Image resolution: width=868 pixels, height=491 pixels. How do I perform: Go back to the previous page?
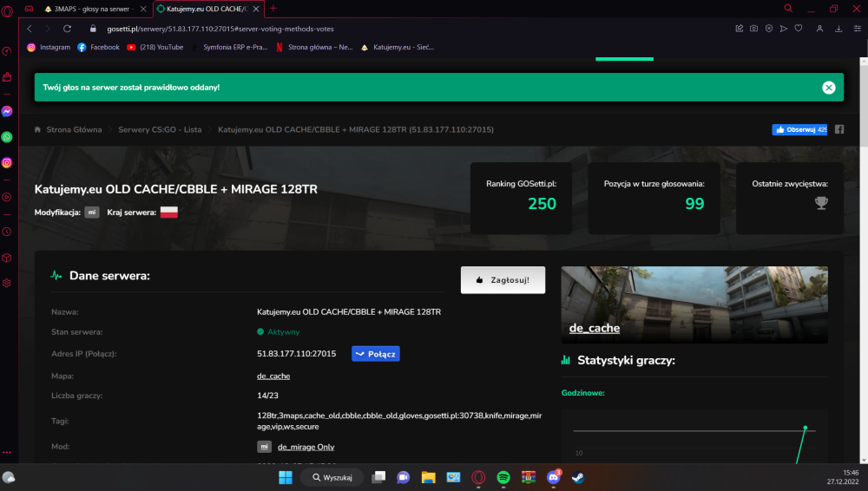(30, 29)
